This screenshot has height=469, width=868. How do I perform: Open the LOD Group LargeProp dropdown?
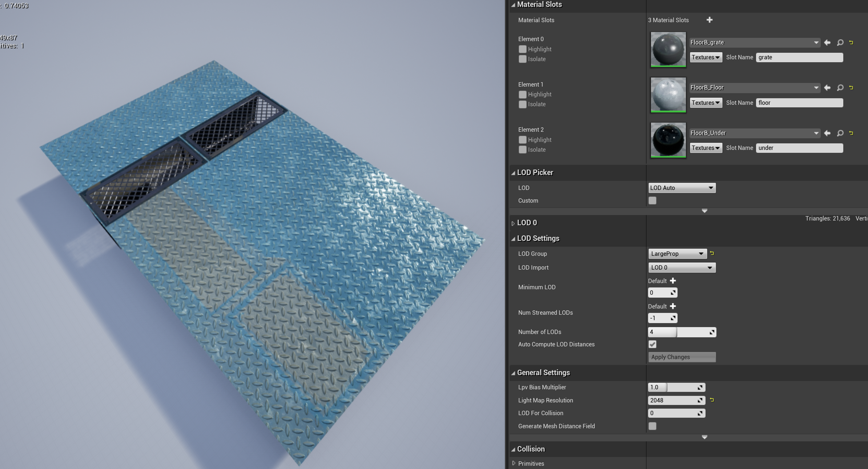coord(677,254)
